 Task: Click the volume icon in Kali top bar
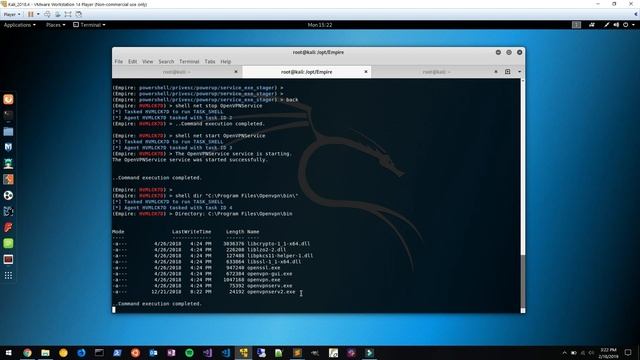616,25
